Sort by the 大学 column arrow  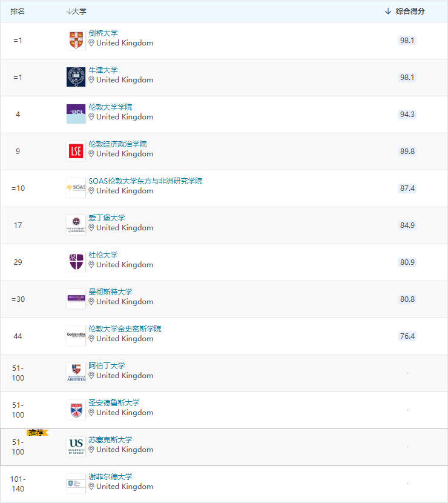tap(68, 12)
